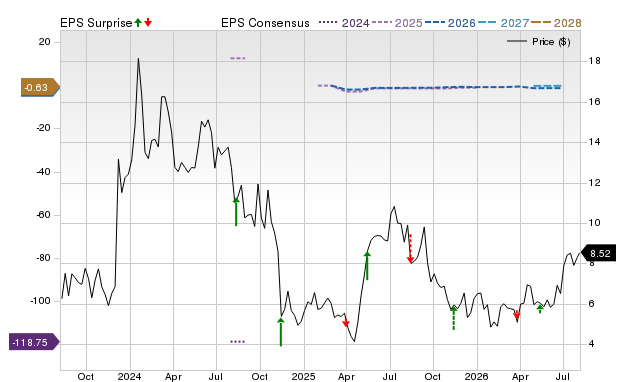The width and height of the screenshot is (640, 382).
Task: Click the 2024 x-axis label
Action: [x=129, y=376]
